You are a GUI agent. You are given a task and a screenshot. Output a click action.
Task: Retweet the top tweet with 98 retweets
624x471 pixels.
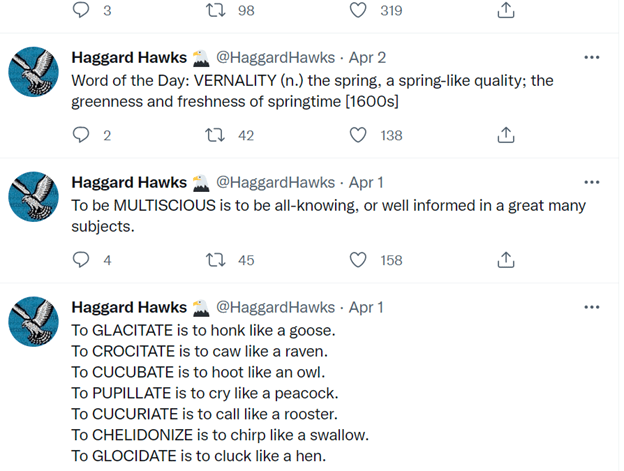pos(213,10)
